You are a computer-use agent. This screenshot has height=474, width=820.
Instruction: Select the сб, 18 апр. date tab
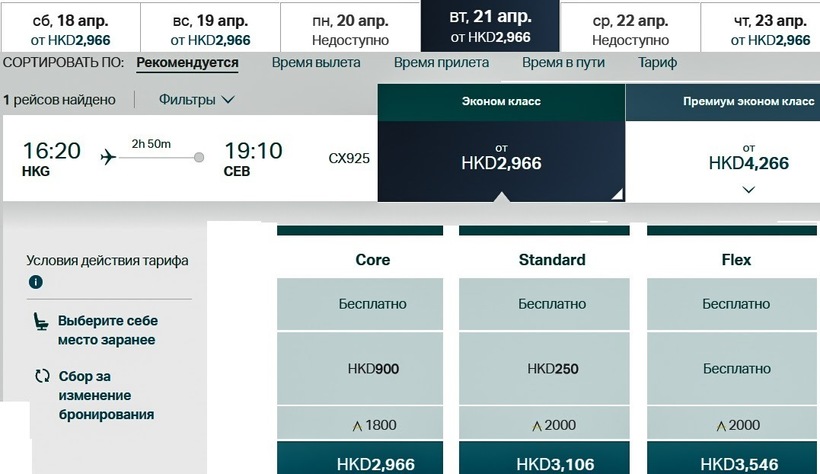(x=70, y=29)
